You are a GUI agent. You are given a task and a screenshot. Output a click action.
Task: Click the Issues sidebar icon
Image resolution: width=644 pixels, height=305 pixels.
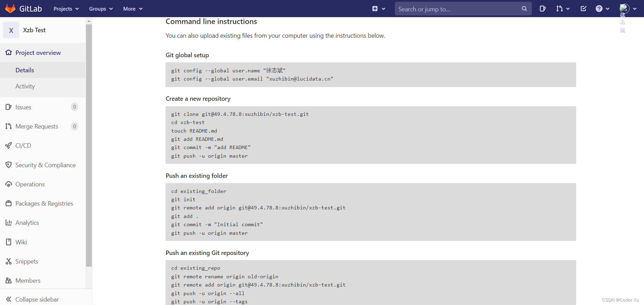click(x=9, y=107)
